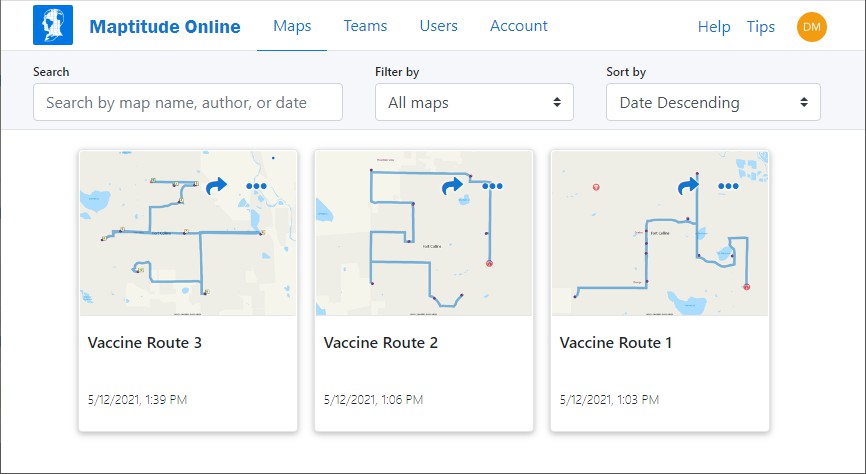Open share arrow on Vaccine Route 3
The height and width of the screenshot is (474, 866).
216,186
